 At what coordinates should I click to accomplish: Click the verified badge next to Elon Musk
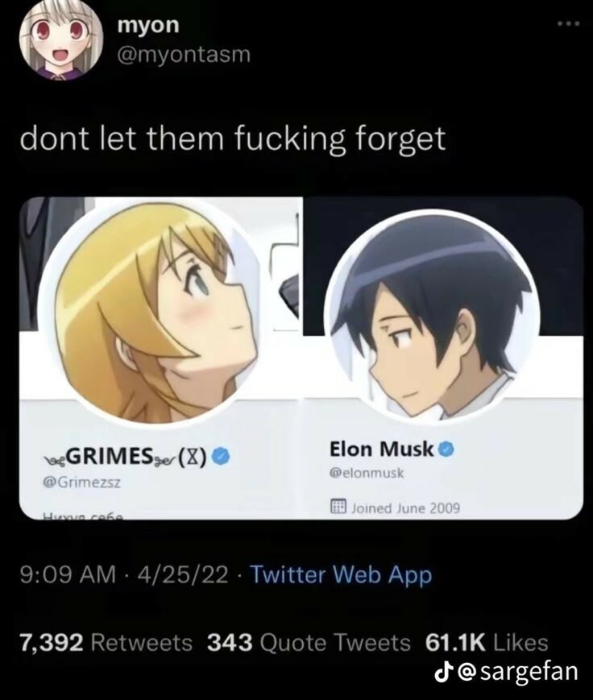(446, 449)
